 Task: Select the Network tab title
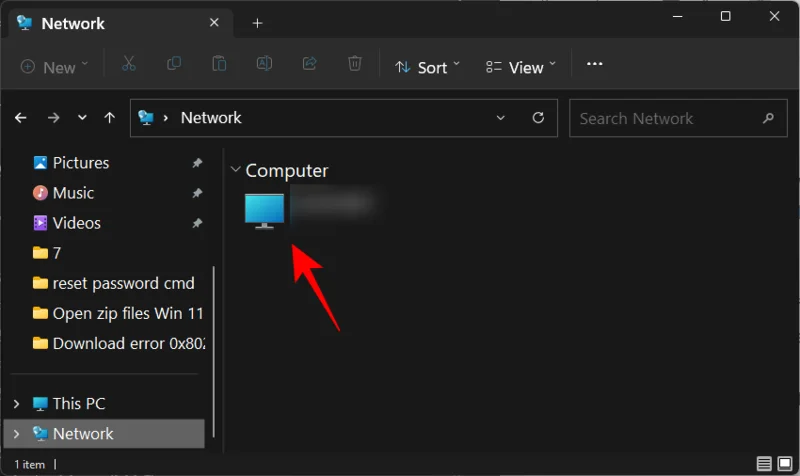(x=73, y=23)
